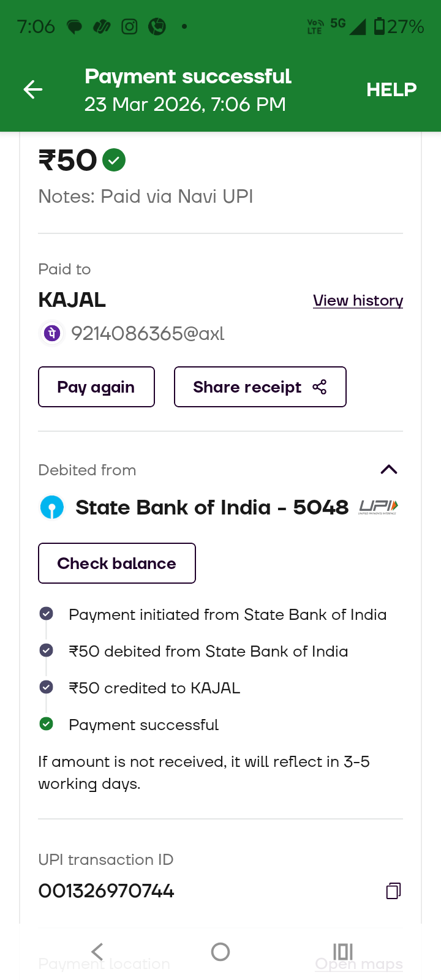Open Android recent apps button
The width and height of the screenshot is (441, 980).
[x=343, y=952]
